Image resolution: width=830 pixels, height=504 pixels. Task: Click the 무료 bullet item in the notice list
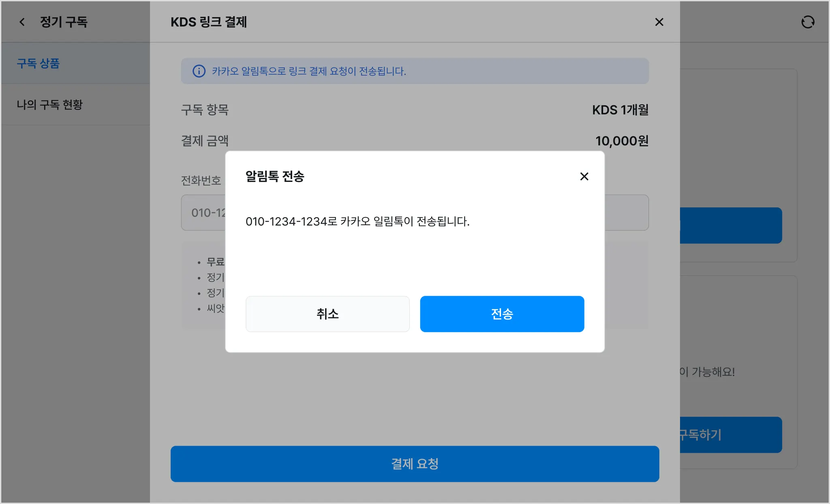[215, 262]
